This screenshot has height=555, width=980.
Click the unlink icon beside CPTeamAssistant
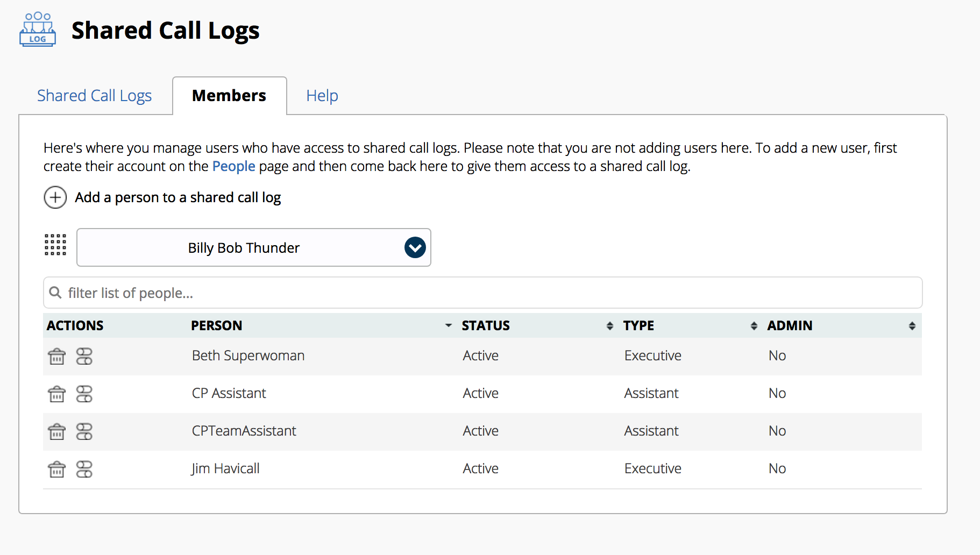pos(84,431)
